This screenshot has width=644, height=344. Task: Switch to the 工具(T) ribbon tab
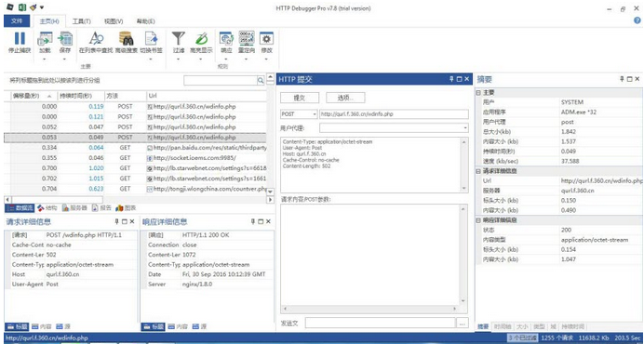tap(82, 21)
